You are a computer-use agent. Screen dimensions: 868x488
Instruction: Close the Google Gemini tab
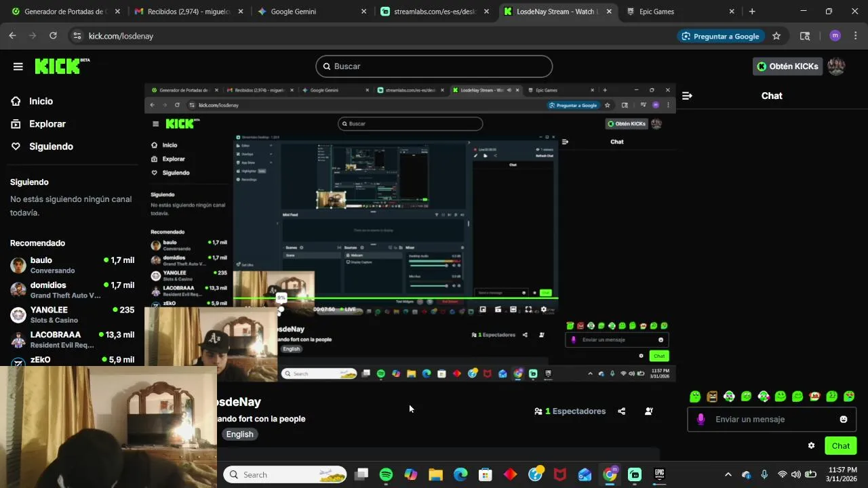(363, 12)
